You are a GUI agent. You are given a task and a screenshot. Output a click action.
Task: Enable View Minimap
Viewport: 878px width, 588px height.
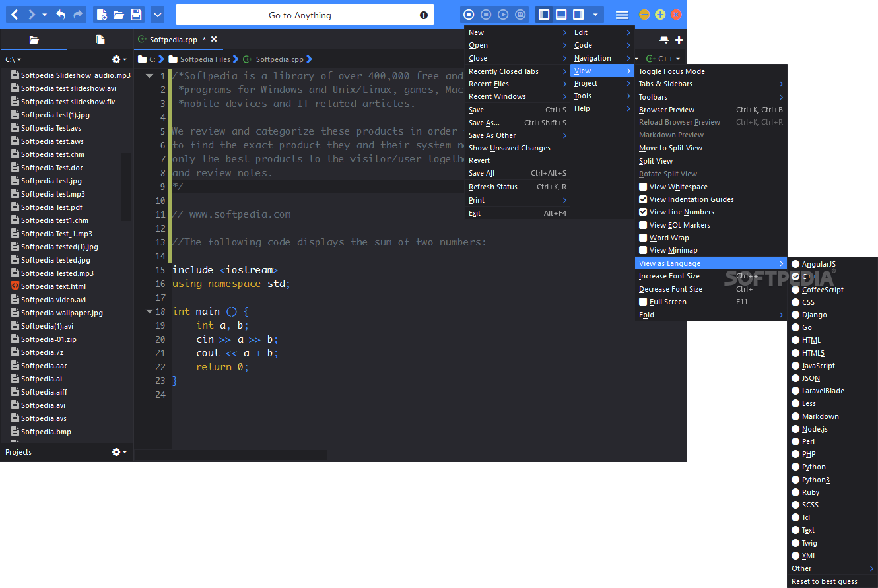[x=643, y=250]
